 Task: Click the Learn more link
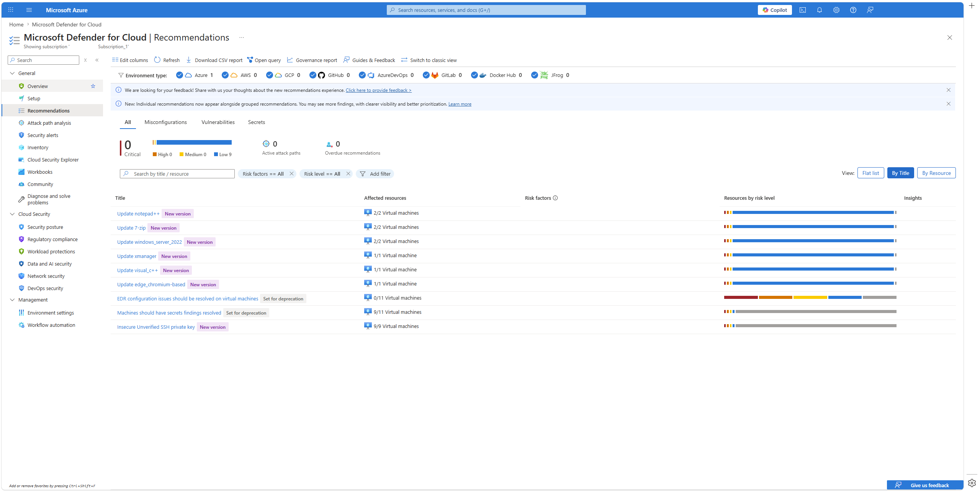[460, 104]
